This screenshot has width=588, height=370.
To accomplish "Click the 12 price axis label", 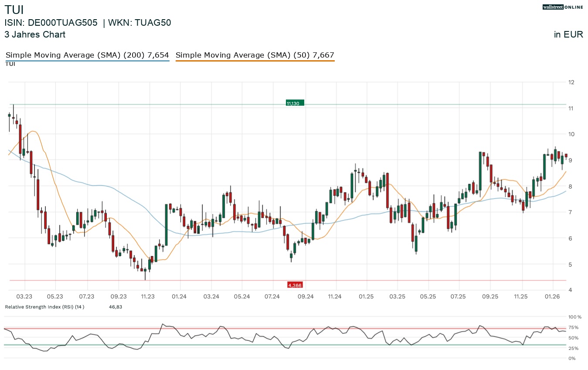I will [571, 82].
